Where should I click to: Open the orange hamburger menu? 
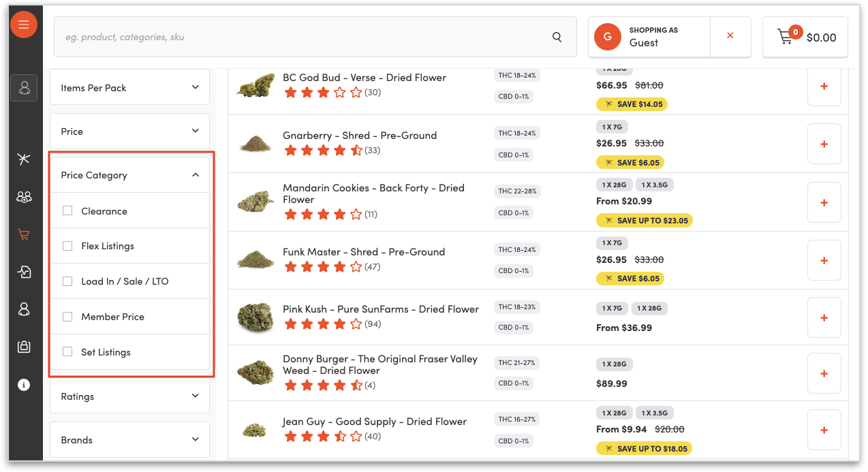pyautogui.click(x=24, y=25)
